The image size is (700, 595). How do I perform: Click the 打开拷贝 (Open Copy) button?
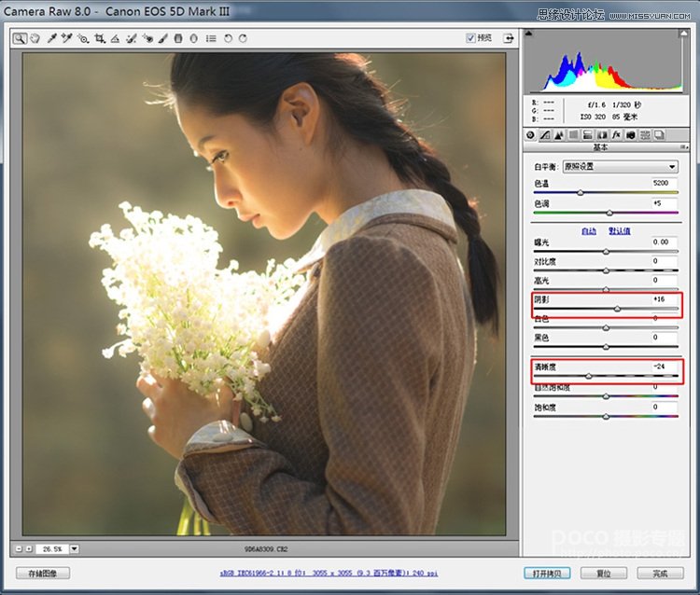545,574
